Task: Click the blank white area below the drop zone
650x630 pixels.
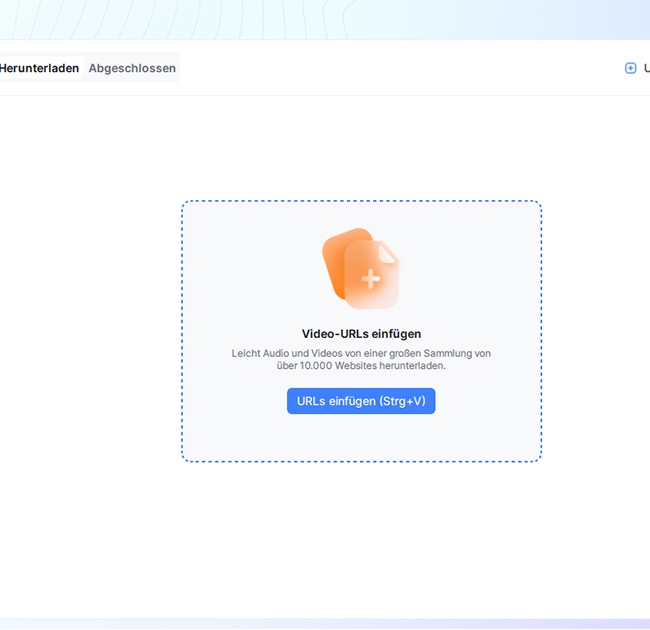Action: [360, 540]
